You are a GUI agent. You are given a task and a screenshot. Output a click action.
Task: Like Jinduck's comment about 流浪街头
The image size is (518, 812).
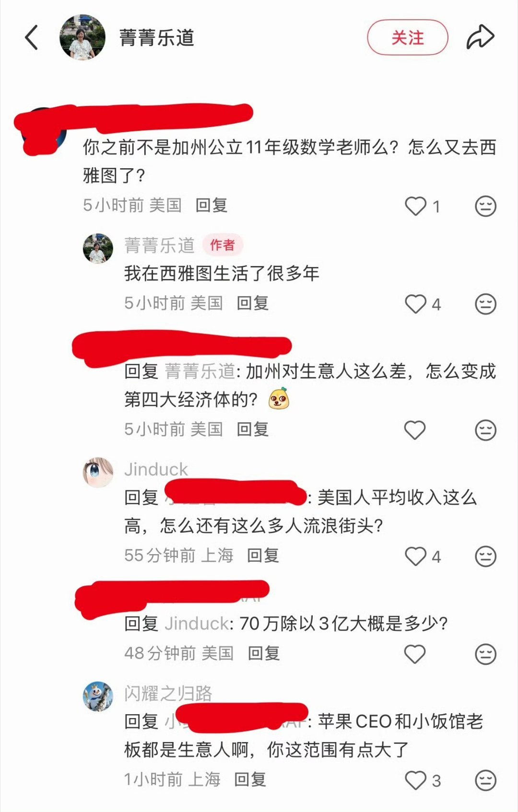coord(415,556)
